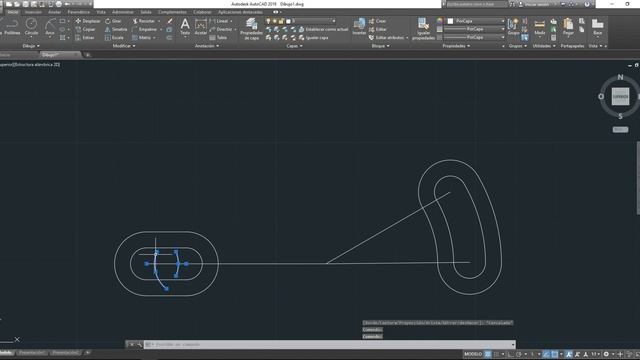
Task: Click the N direction on ViewCube compass
Action: click(x=620, y=77)
